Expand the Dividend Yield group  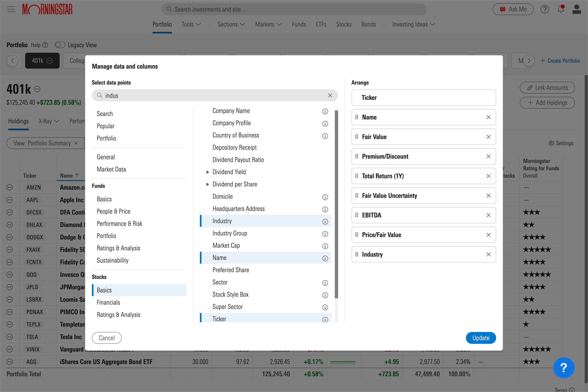click(x=207, y=172)
